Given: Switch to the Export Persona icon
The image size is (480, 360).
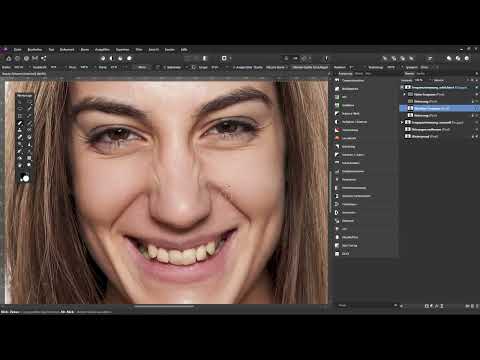Looking at the screenshot, I should click(x=44, y=58).
